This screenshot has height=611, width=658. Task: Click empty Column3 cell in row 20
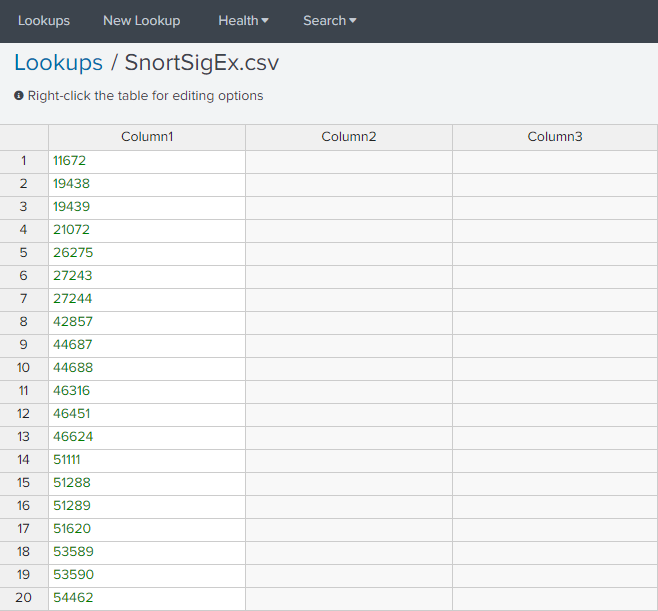(555, 599)
